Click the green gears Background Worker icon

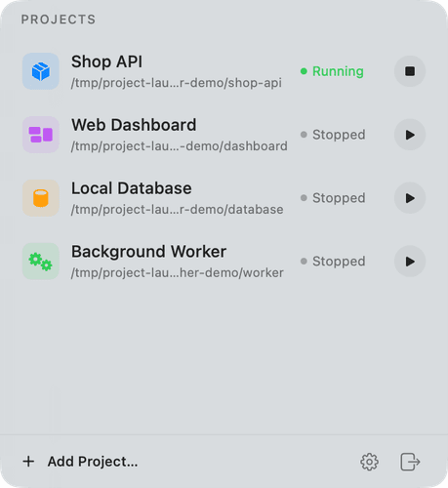[41, 262]
